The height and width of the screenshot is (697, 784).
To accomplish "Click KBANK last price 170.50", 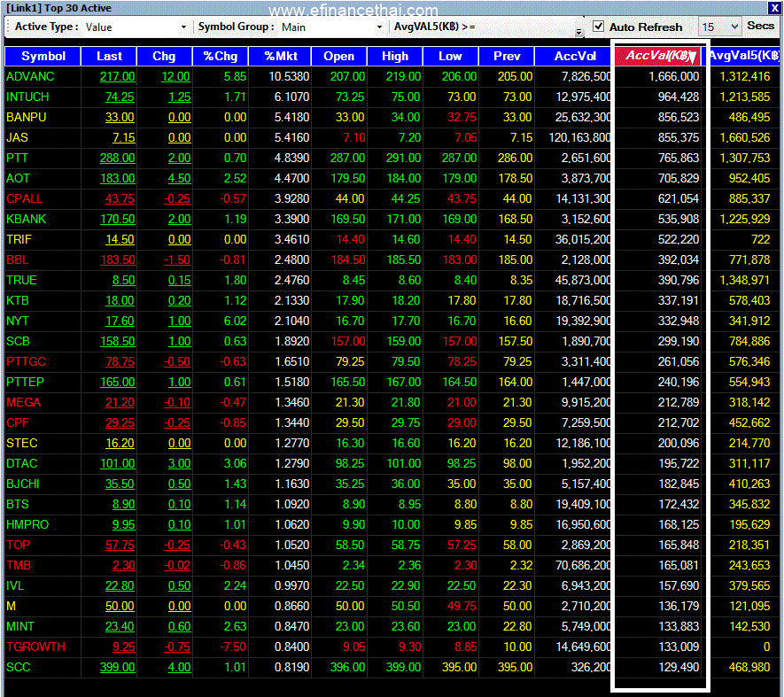I will coord(118,219).
